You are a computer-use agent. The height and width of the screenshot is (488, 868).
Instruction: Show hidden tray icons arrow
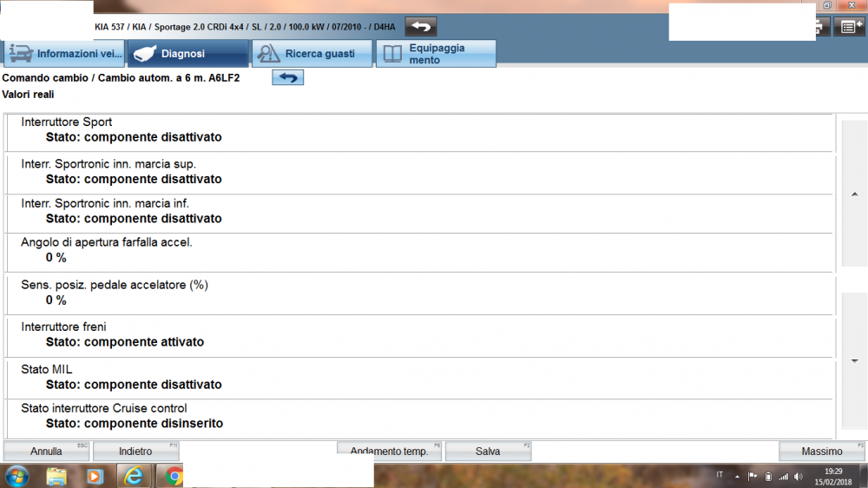pos(737,477)
